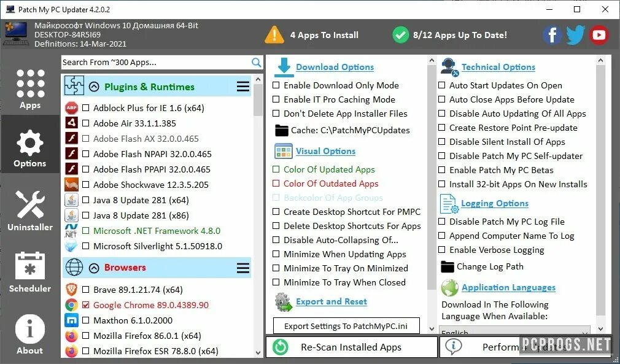Enable Download Only Mode checkbox
Screen dimensions: 620x364
276,85
